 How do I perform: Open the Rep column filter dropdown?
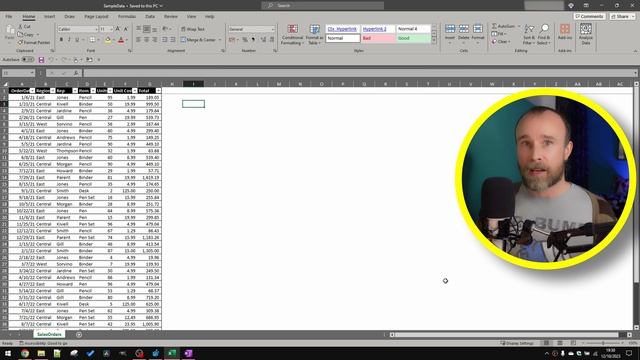tap(75, 91)
